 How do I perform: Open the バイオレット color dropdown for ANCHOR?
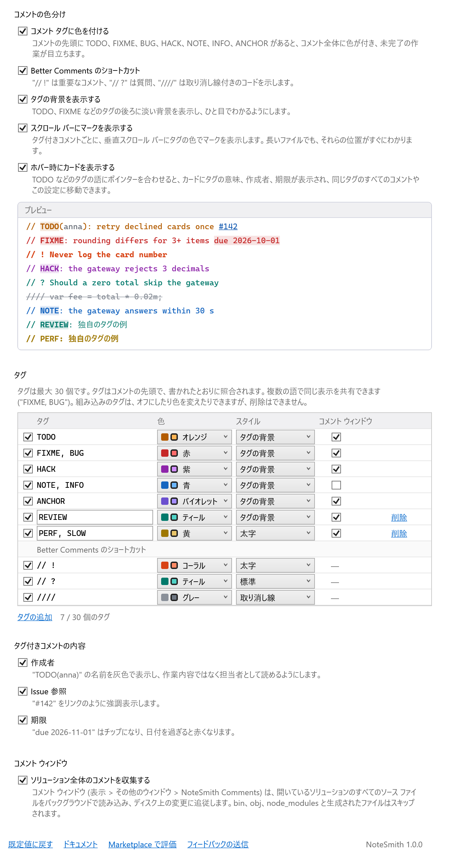coord(194,501)
